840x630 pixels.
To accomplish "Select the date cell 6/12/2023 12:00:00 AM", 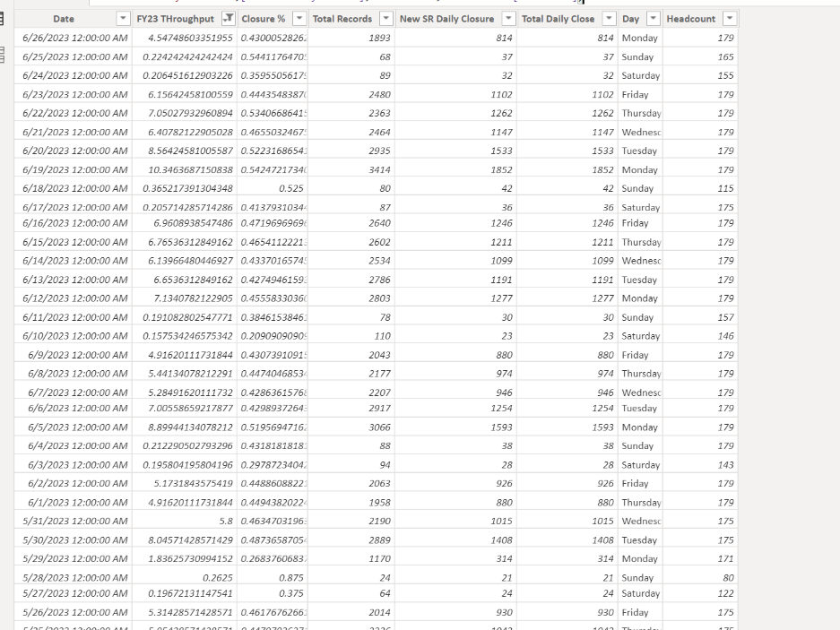I will (75, 298).
